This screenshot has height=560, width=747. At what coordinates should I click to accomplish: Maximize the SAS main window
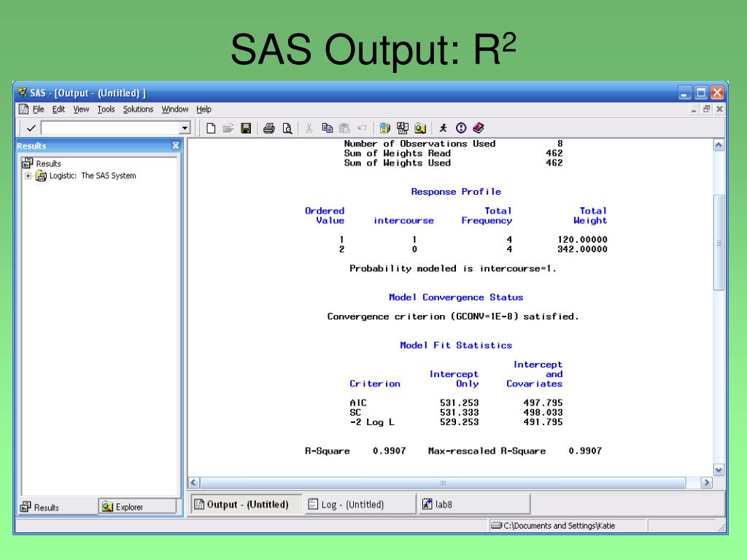pyautogui.click(x=701, y=93)
